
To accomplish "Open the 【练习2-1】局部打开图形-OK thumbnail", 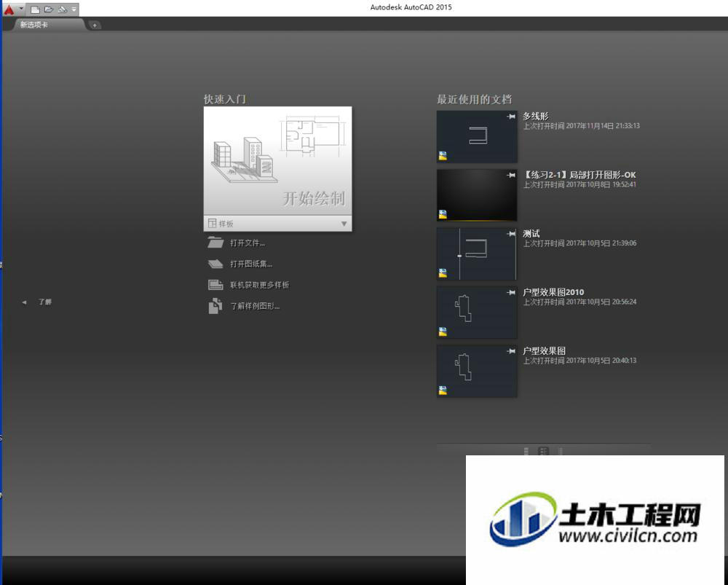I will (477, 195).
